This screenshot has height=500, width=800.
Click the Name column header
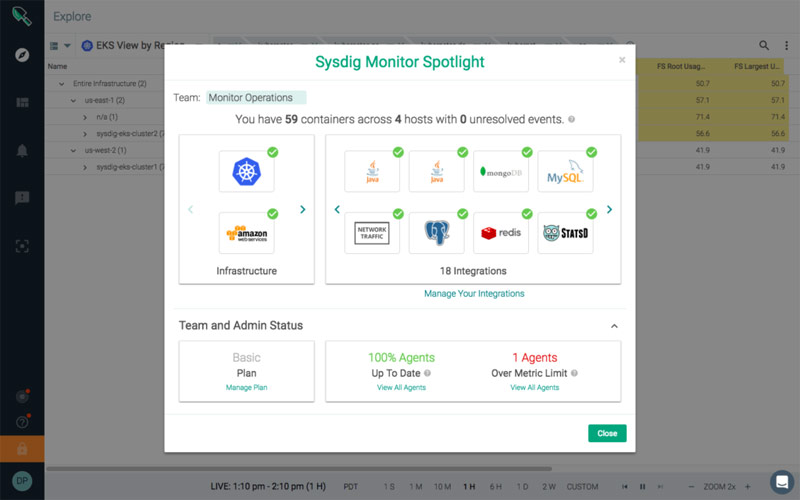point(58,66)
